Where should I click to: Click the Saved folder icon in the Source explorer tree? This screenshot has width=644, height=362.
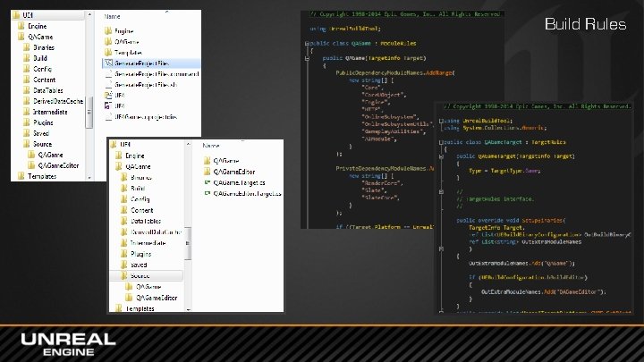pyautogui.click(x=124, y=265)
